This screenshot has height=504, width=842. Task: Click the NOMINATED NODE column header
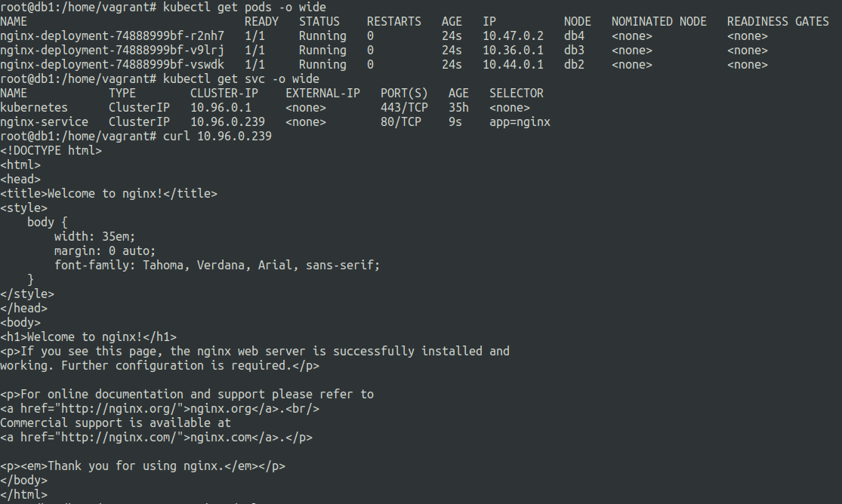pyautogui.click(x=658, y=22)
